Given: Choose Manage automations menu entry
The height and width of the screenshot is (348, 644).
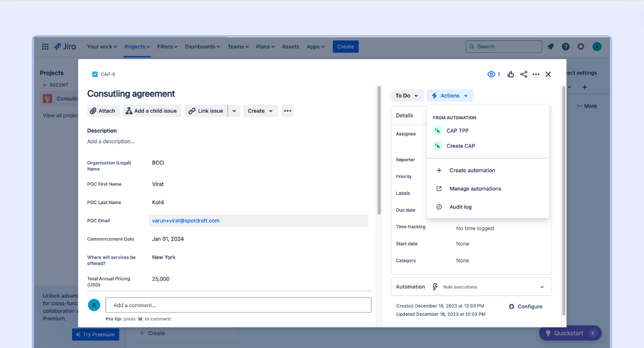Looking at the screenshot, I should 475,189.
